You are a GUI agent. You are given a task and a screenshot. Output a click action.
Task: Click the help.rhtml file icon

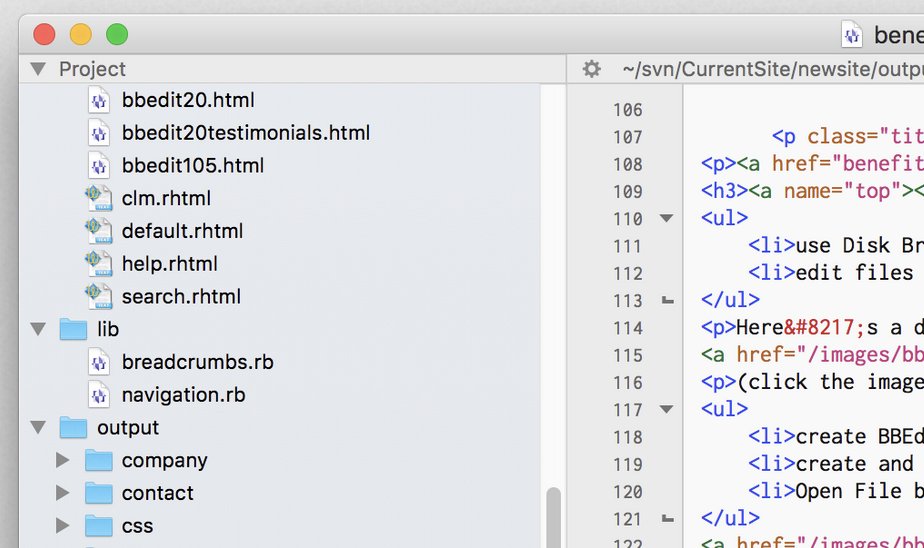coord(98,263)
